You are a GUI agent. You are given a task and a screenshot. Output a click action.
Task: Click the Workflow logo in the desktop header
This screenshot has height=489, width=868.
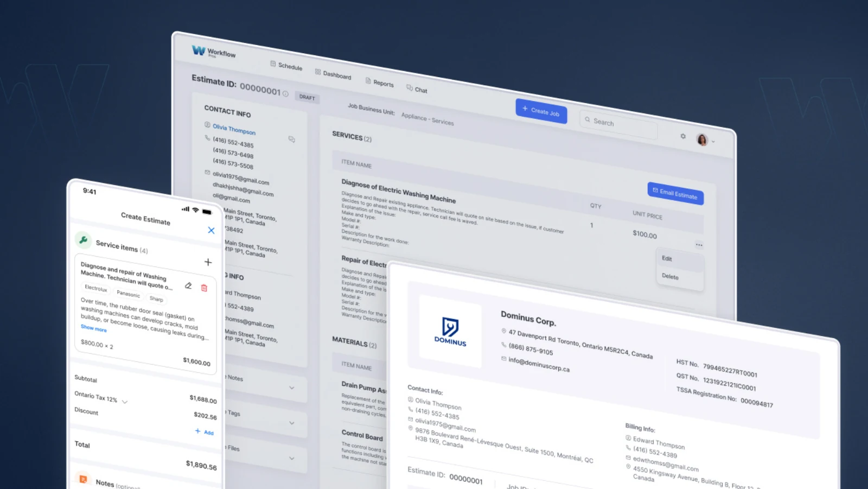[213, 52]
